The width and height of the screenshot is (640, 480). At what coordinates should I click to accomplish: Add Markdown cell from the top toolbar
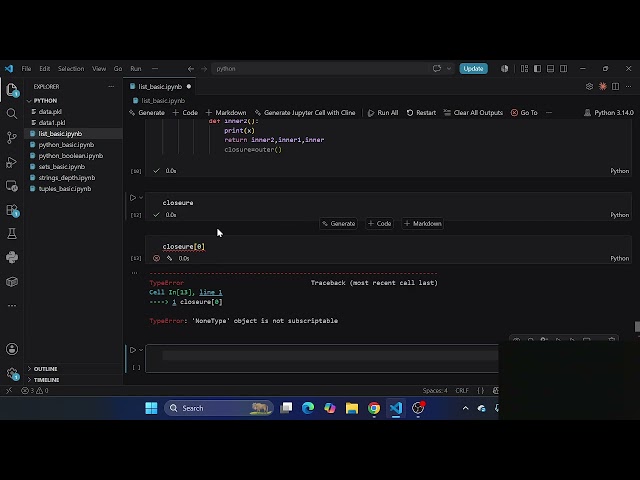point(226,113)
